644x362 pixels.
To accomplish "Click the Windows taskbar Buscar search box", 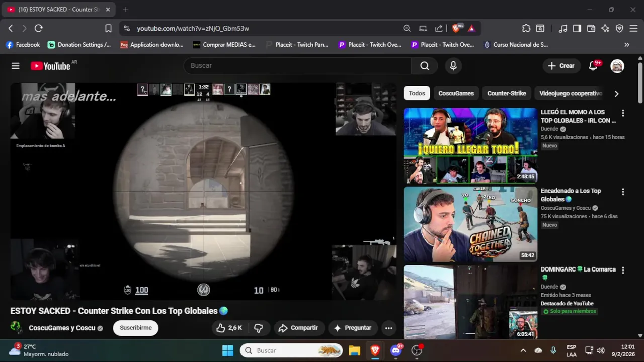I will coord(291,350).
